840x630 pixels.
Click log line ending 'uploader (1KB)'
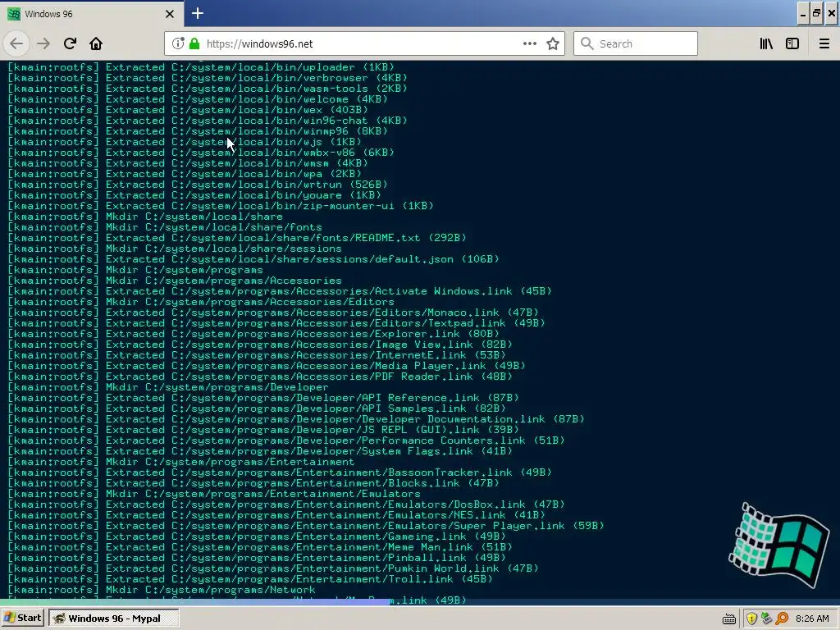(201, 67)
